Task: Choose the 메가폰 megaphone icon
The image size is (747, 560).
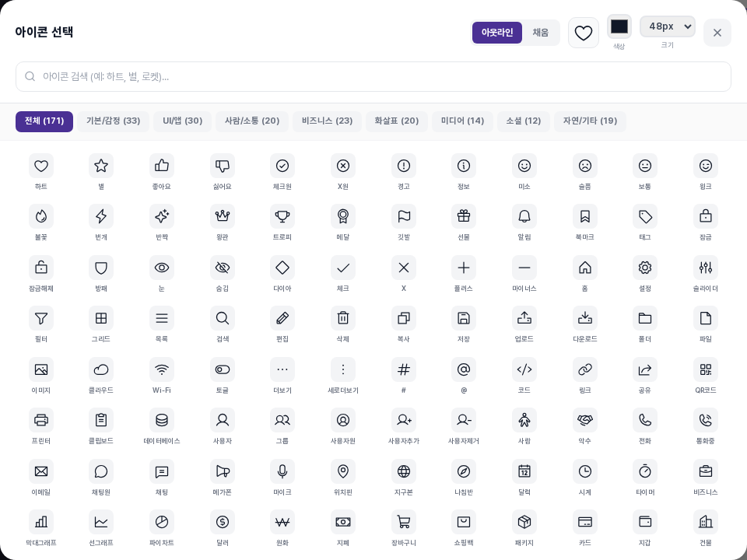Action: (222, 471)
